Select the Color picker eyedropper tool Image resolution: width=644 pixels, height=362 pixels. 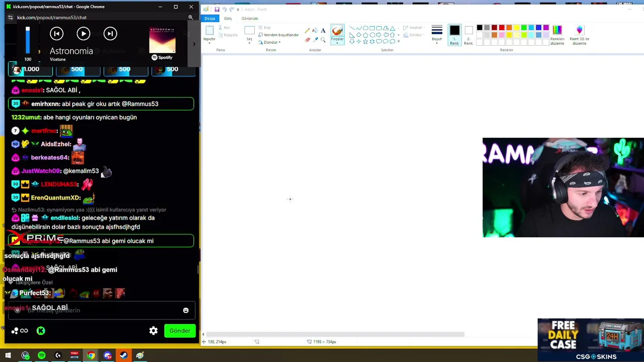coord(315,40)
